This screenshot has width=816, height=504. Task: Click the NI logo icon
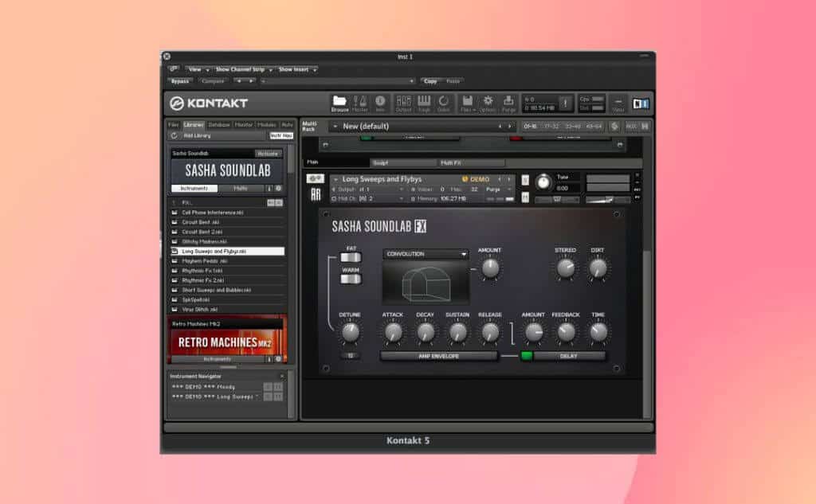(x=641, y=104)
